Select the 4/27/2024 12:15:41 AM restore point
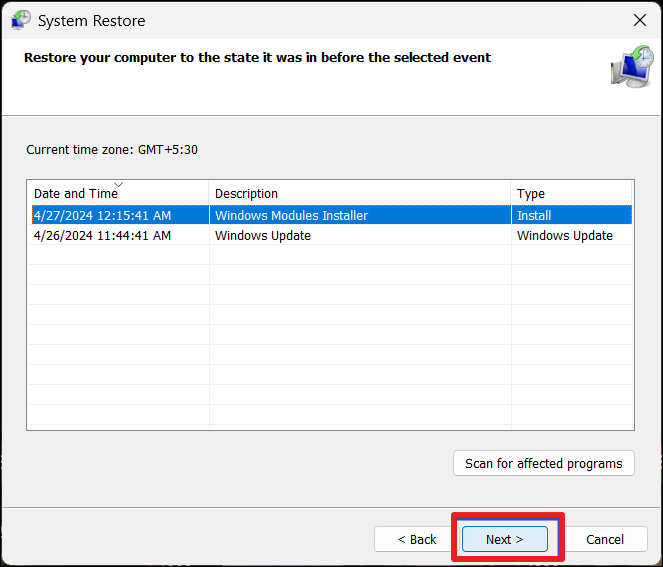Screen dimensions: 663x567 pos(102,215)
